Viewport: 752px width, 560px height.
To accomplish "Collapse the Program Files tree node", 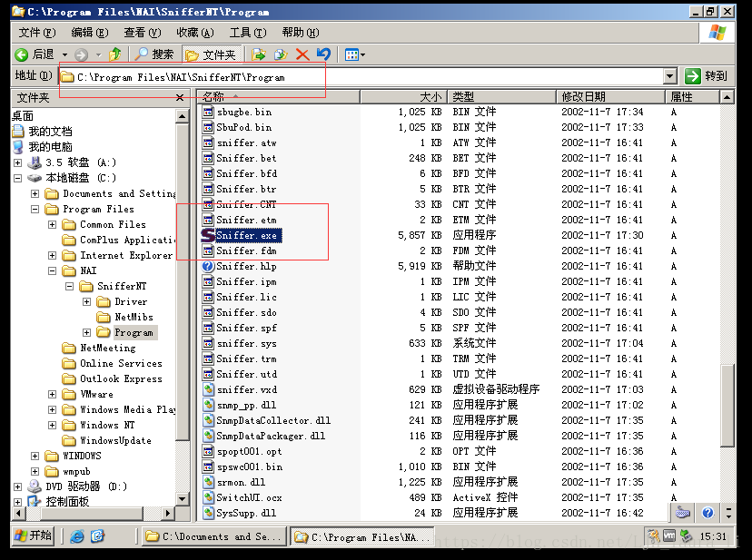I will point(35,209).
